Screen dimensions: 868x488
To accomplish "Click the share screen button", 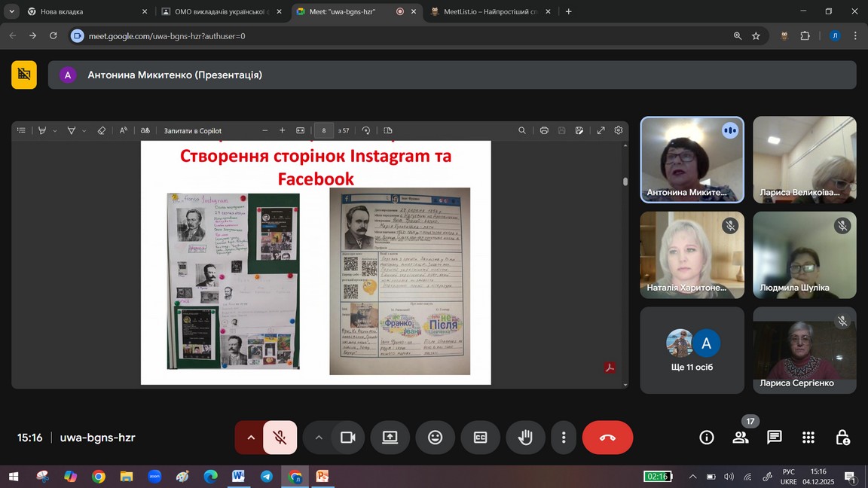I will 390,438.
